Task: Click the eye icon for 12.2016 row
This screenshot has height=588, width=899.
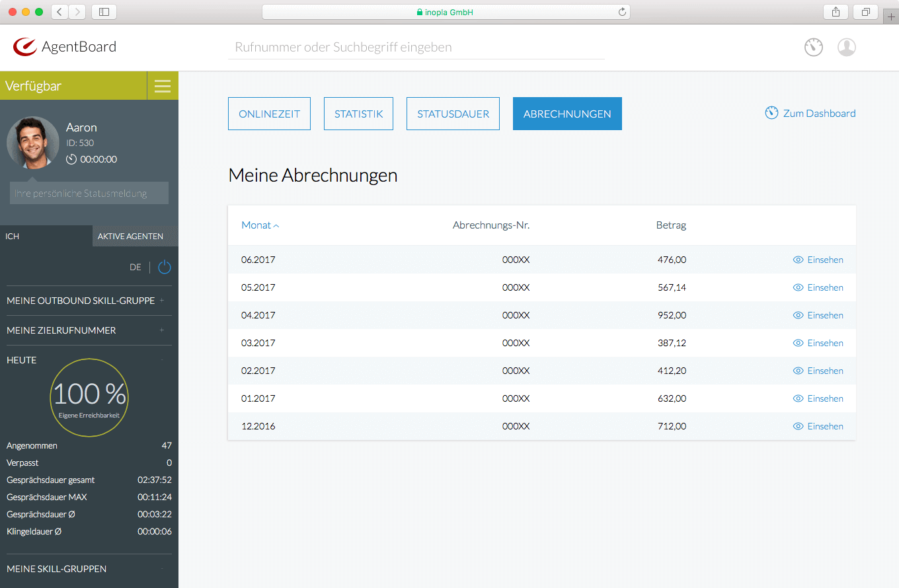Action: pyautogui.click(x=798, y=426)
